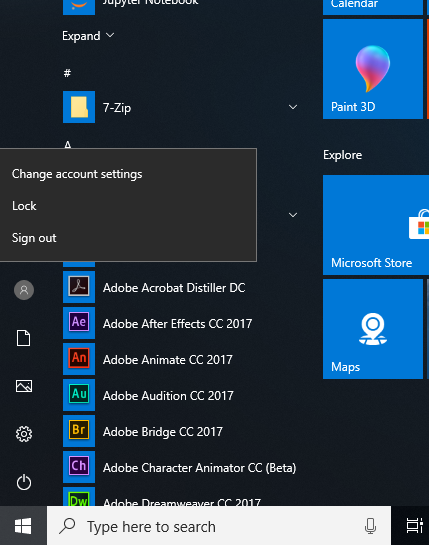Viewport: 429px width, 545px height.
Task: Click Adobe Audition CC 2017 label
Action: click(168, 396)
